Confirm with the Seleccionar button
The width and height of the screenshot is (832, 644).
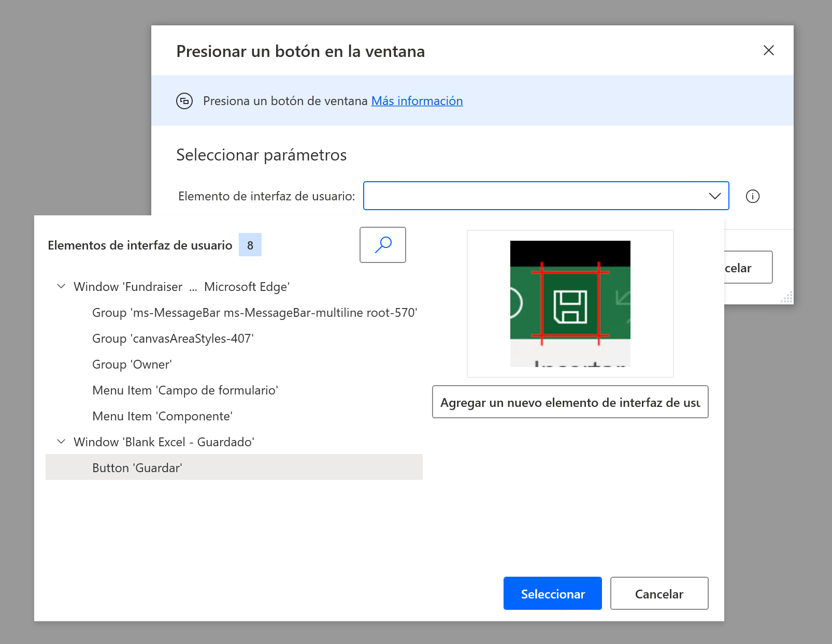552,593
